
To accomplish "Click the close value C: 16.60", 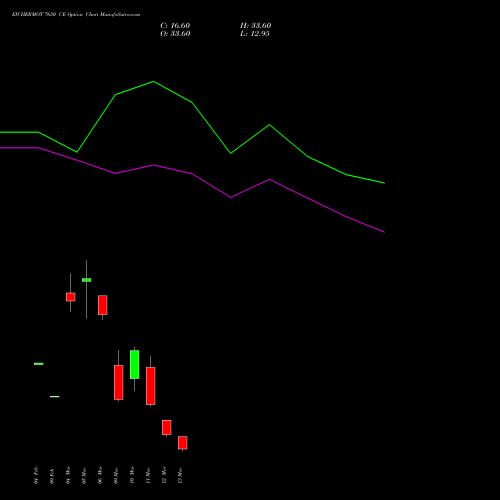I will click(x=175, y=26).
